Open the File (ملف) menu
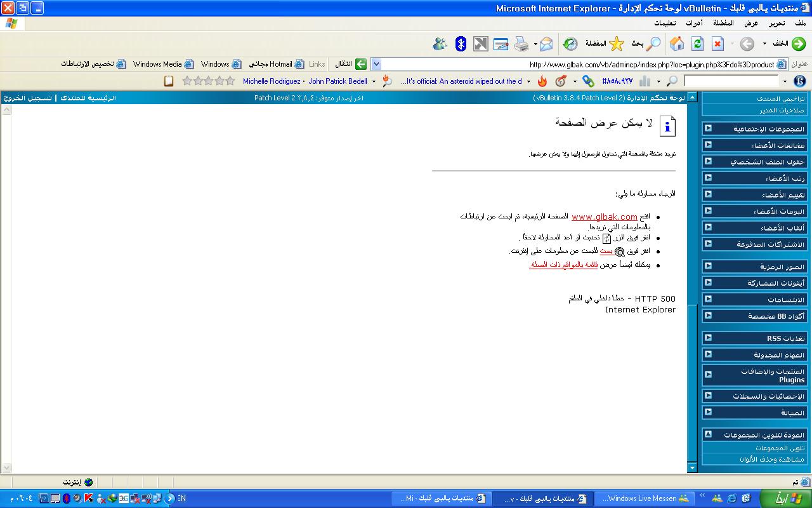The image size is (812, 508). tap(800, 23)
